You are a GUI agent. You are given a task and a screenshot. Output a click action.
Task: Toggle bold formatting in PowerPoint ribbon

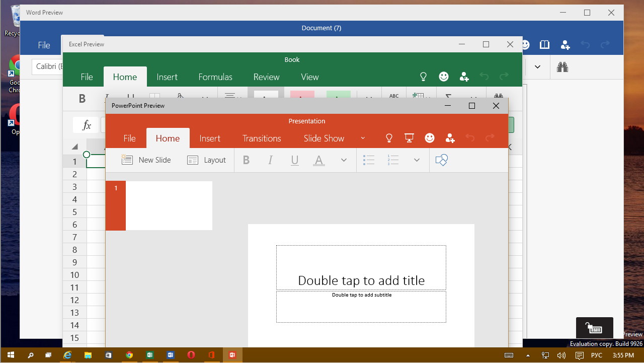246,160
